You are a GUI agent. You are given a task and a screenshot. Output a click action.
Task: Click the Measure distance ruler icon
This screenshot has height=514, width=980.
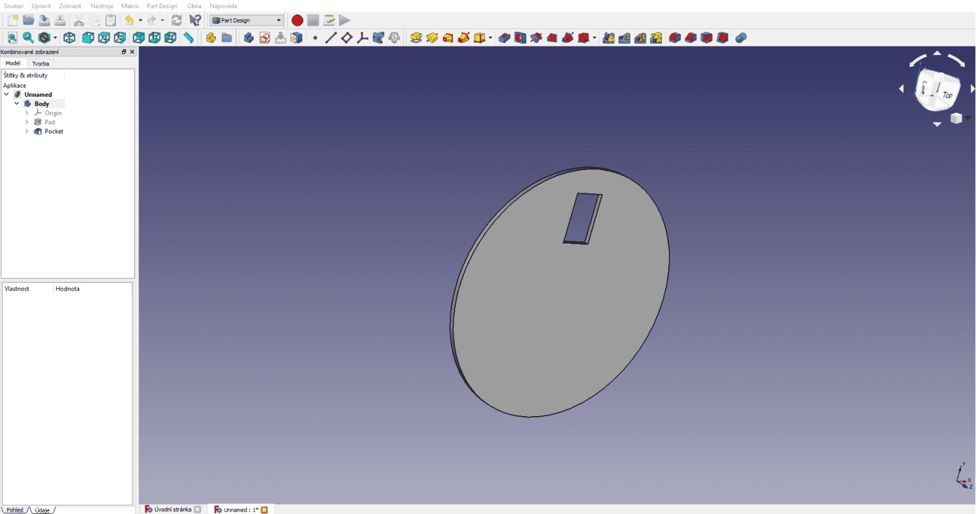tap(189, 38)
